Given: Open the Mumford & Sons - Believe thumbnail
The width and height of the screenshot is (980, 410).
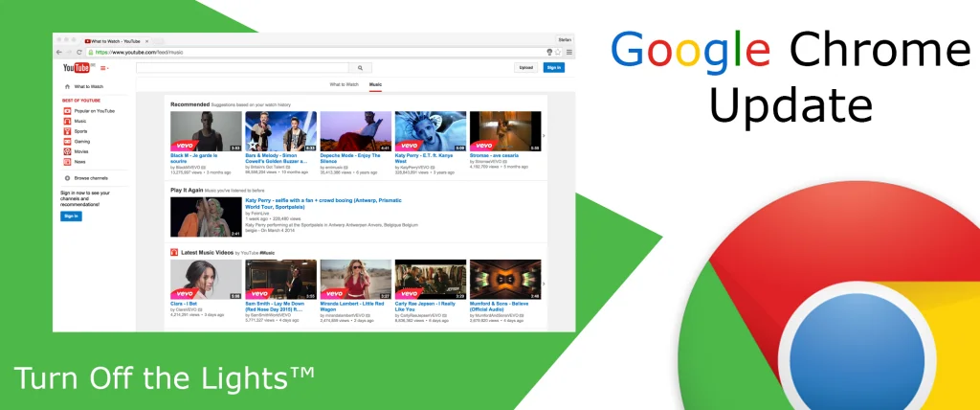Looking at the screenshot, I should 505,280.
